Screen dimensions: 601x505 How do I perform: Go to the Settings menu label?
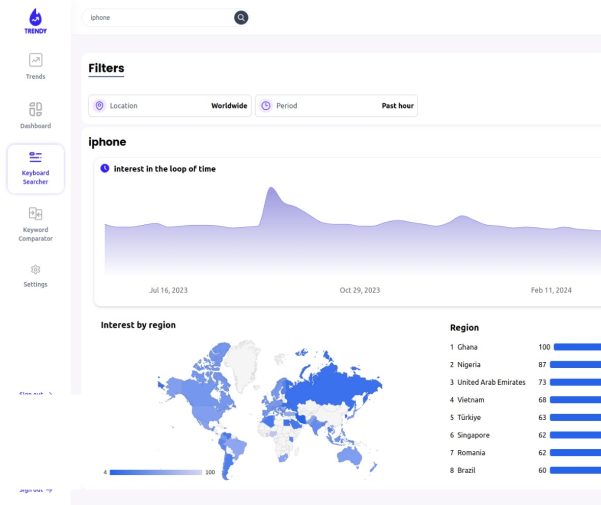click(36, 284)
